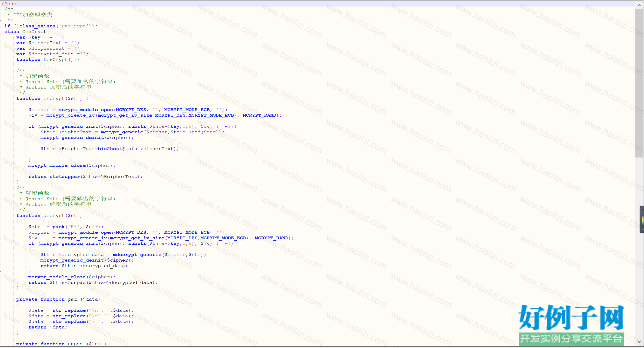Click the 'var $decrypted_data' declaration
Viewport: 644px width, 348px height.
click(x=52, y=54)
